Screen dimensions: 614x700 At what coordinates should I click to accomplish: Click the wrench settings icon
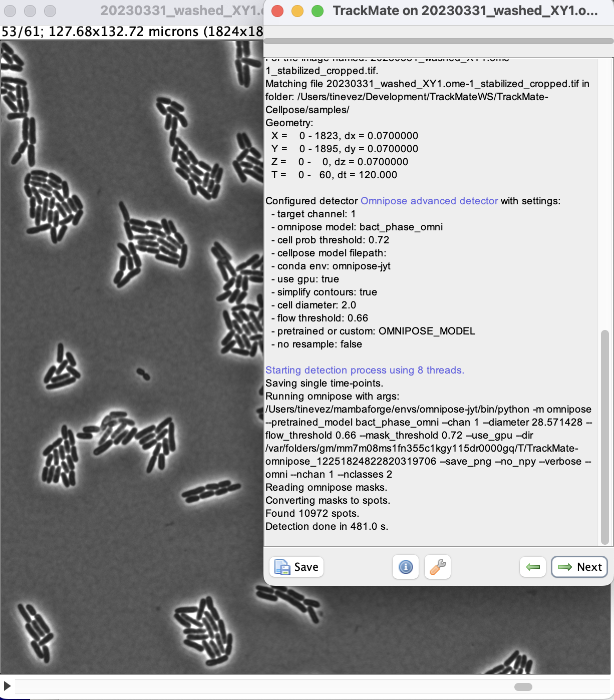click(437, 567)
